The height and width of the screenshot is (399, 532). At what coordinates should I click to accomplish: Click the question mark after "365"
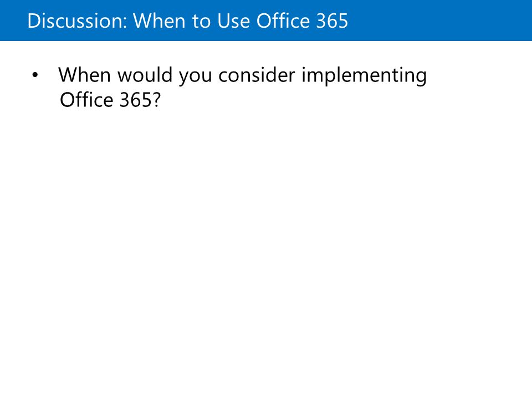coord(156,100)
